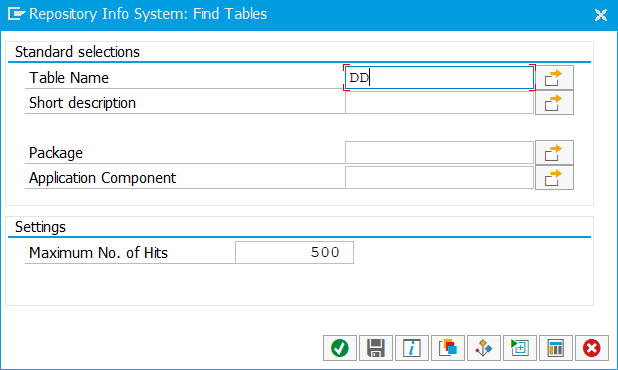
Task: Click the Package input field
Action: point(439,152)
